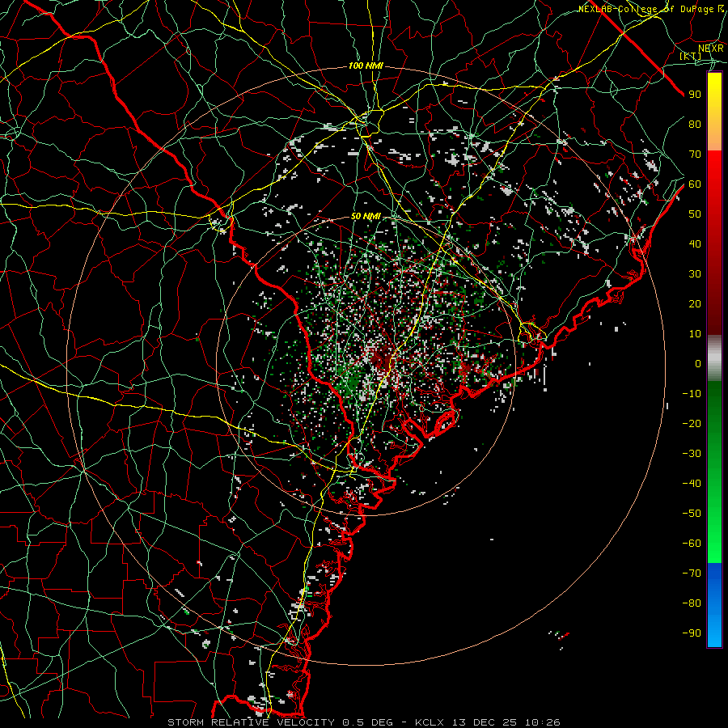
Task: Click the 10 value on velocity scale
Action: (695, 334)
